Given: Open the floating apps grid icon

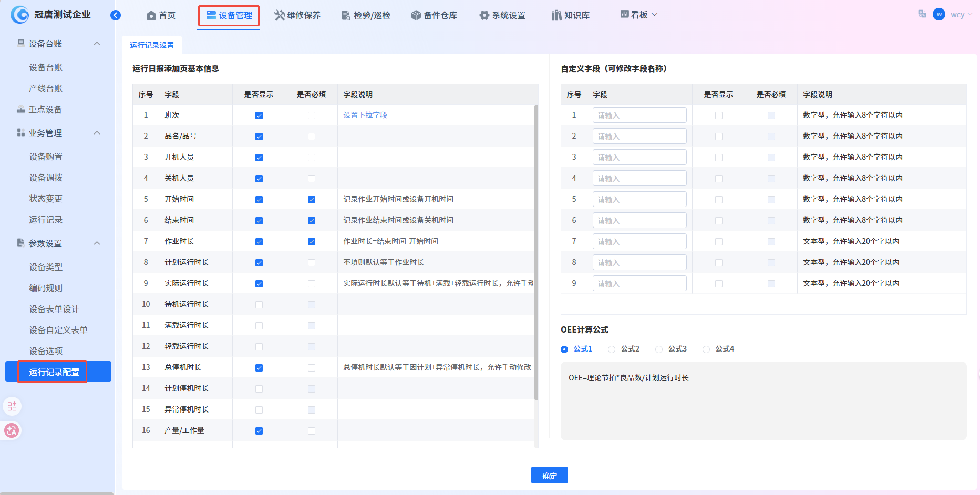Looking at the screenshot, I should point(12,406).
